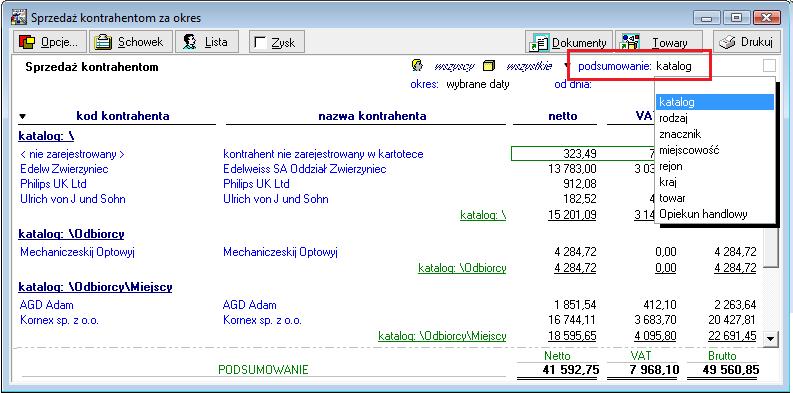Click the 'od dnia:' date label

pyautogui.click(x=573, y=84)
